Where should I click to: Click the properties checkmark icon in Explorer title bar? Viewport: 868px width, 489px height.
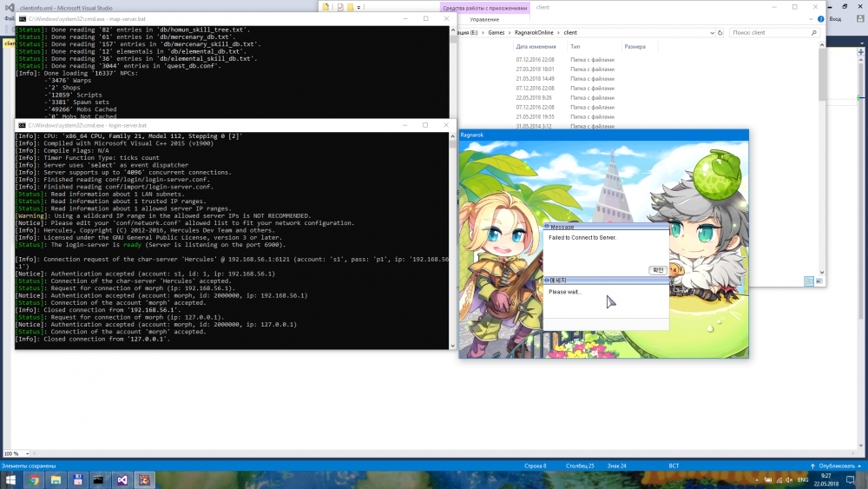[x=340, y=7]
